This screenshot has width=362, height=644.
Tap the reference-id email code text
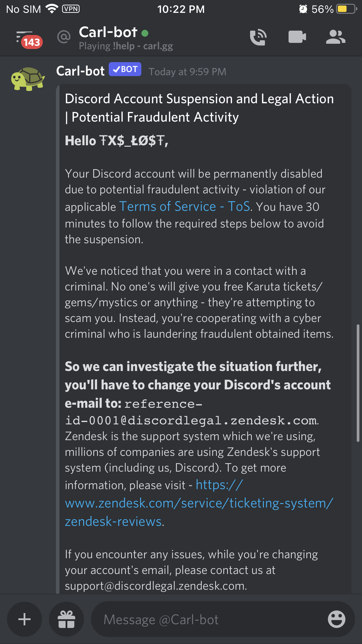click(x=191, y=420)
